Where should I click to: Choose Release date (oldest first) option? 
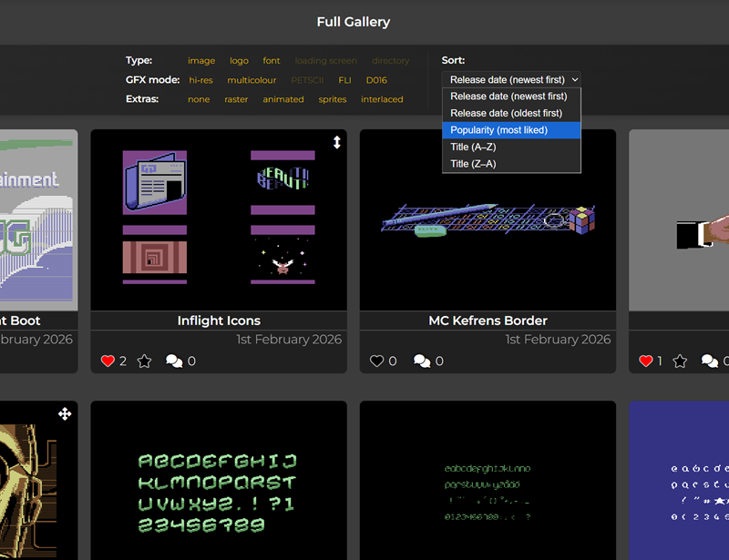[x=511, y=113]
